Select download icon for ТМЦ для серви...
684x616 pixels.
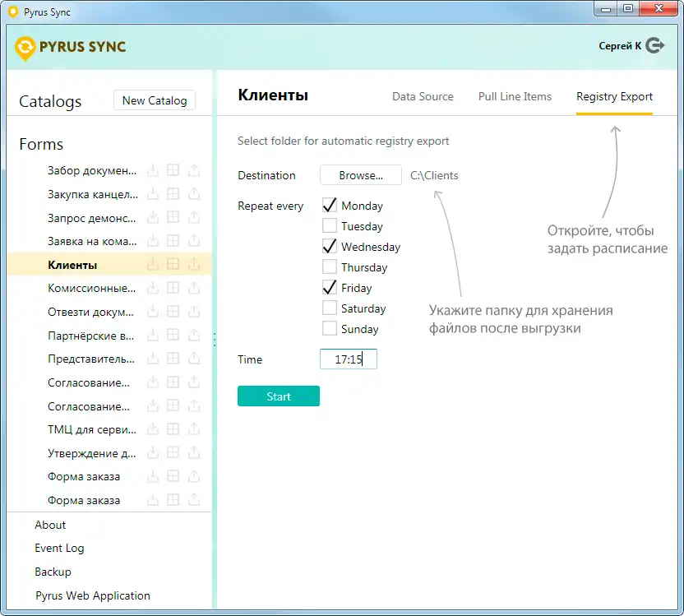tap(153, 429)
